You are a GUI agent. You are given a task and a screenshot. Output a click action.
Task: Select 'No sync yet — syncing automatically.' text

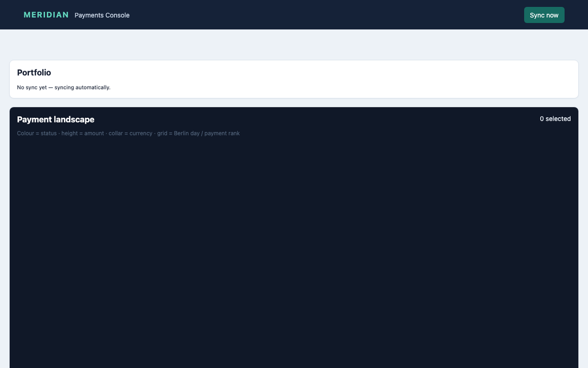(x=64, y=87)
